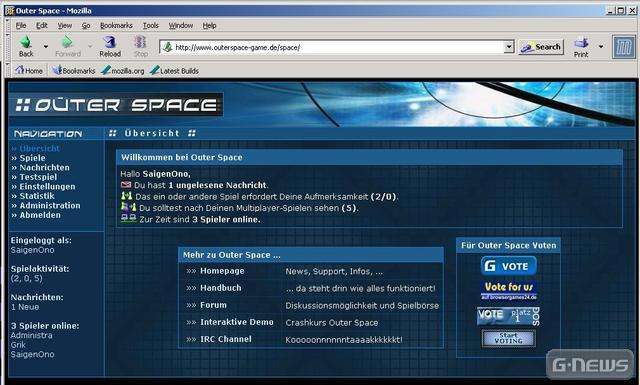Open the Tools menu

(151, 25)
